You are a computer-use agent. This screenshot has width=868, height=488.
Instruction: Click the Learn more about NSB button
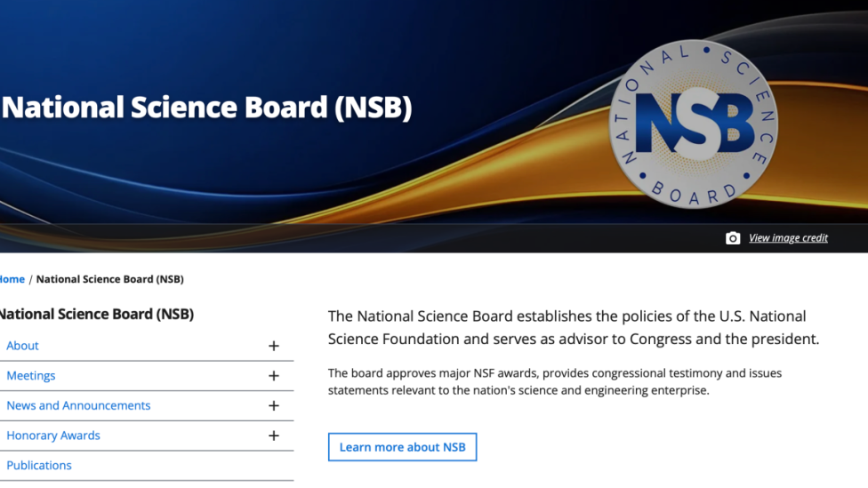click(403, 447)
